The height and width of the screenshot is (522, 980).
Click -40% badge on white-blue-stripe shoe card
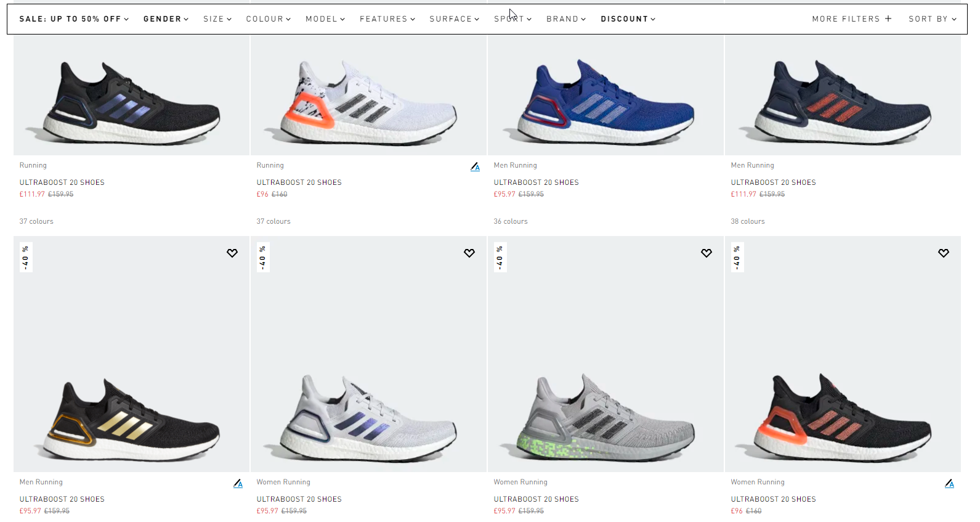coord(263,258)
